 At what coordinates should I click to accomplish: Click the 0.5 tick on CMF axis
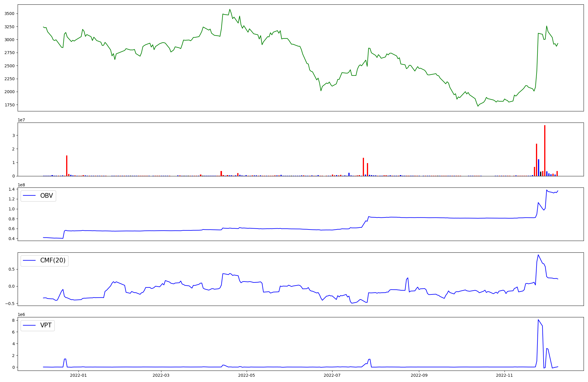(x=12, y=269)
